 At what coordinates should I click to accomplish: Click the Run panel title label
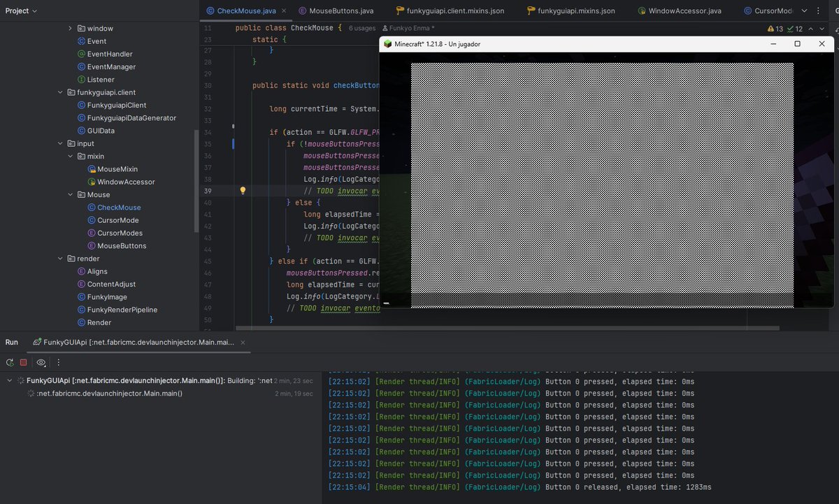pos(11,343)
